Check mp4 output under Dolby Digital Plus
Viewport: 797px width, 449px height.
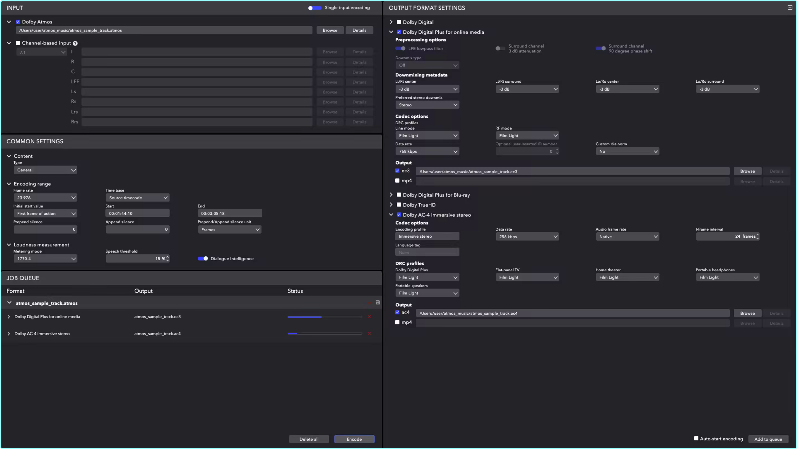click(397, 181)
